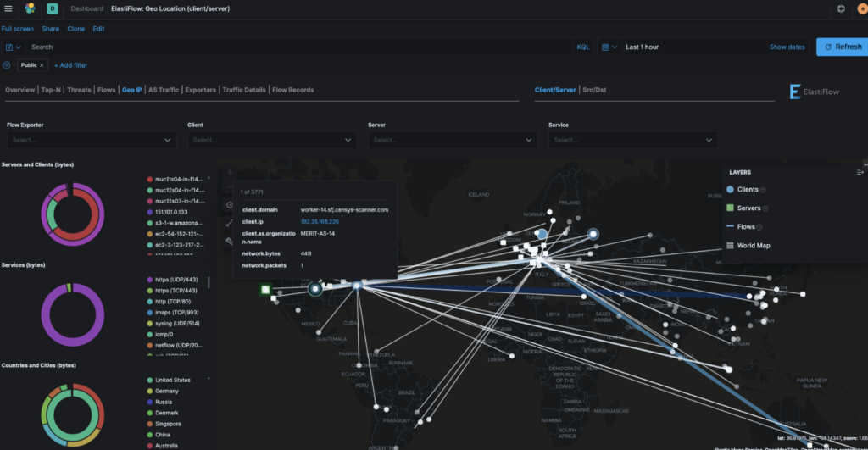Screen dimensions: 868x450
Task: Click the Clone link
Action: 75,29
